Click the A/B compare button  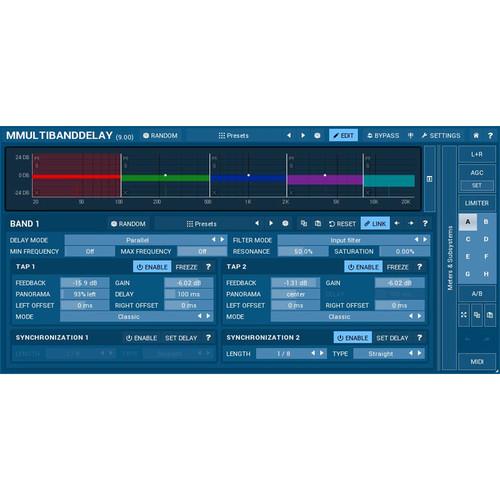click(477, 294)
